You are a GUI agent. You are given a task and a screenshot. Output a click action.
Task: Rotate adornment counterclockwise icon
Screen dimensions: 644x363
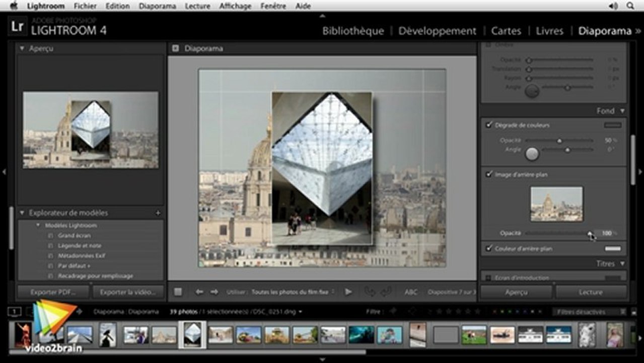click(x=370, y=291)
